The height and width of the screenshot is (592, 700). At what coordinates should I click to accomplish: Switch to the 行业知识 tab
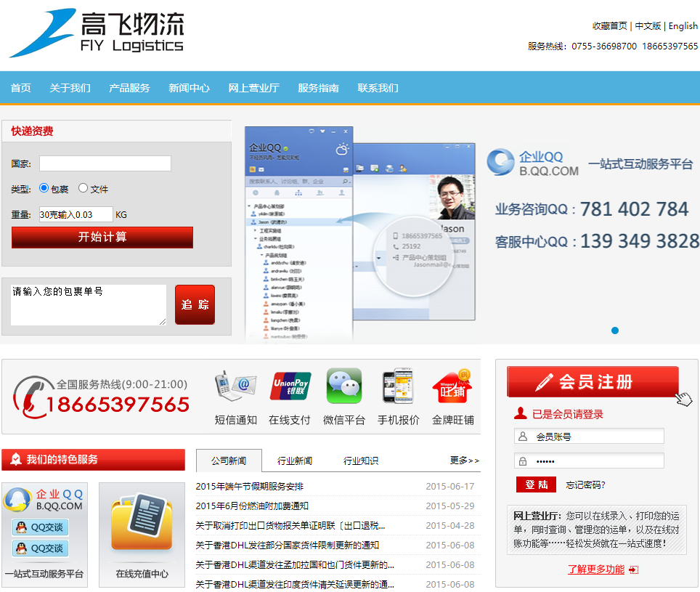(x=361, y=461)
